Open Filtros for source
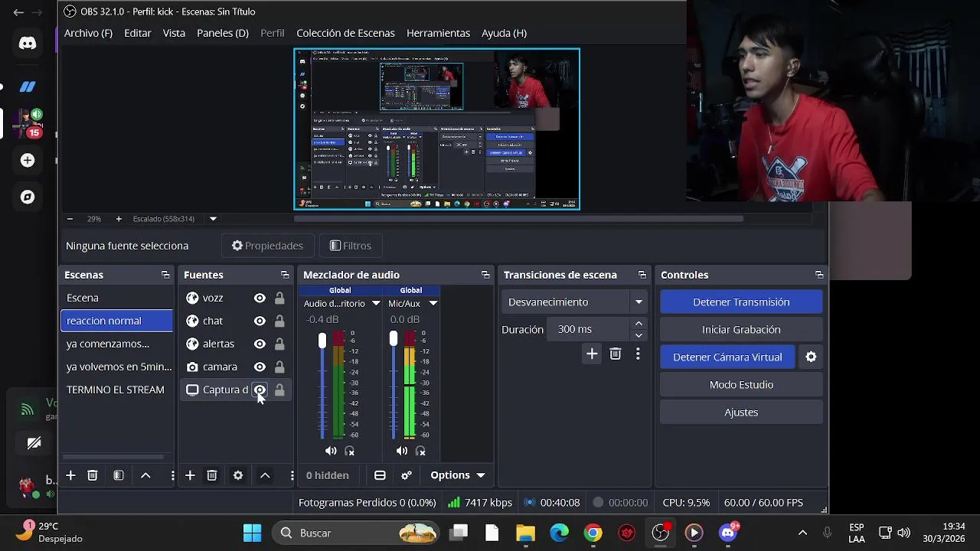 point(351,246)
